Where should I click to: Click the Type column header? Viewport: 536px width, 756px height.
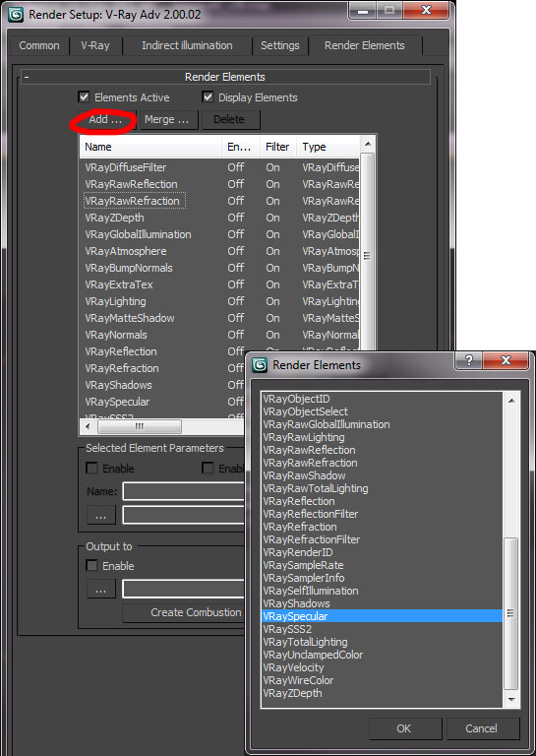[328, 147]
